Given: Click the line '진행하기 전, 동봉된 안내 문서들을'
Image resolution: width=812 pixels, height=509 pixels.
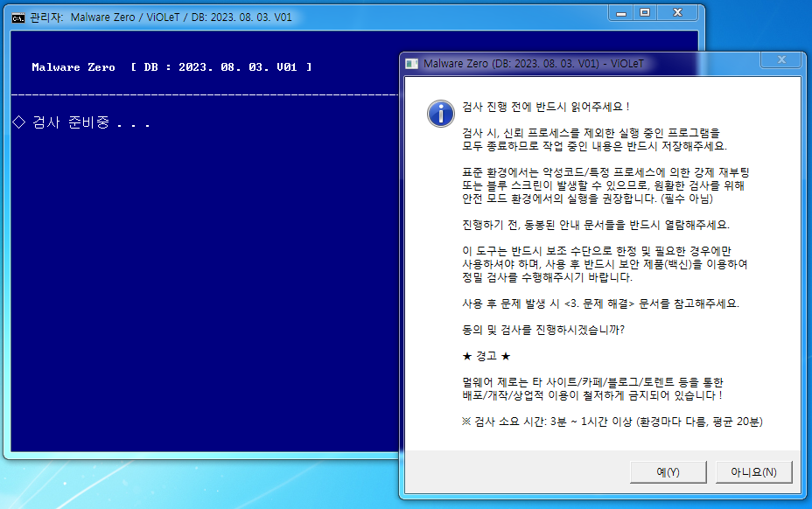Looking at the screenshot, I should pyautogui.click(x=596, y=225).
